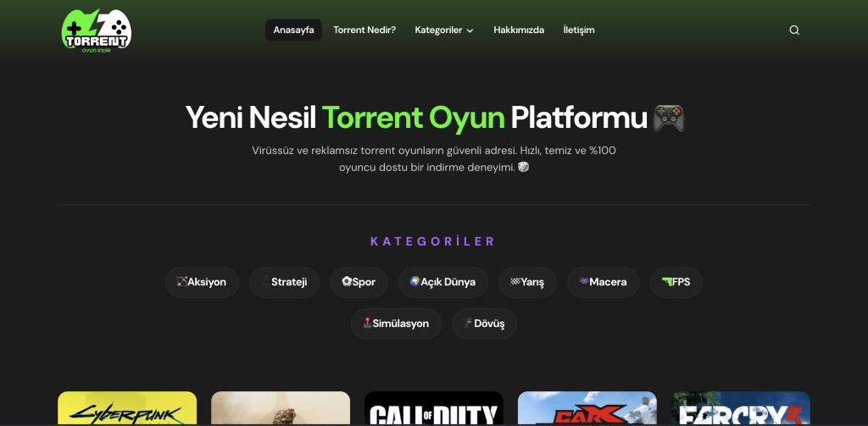Click the KATEGORİLER section heading
868x426 pixels.
tap(433, 241)
